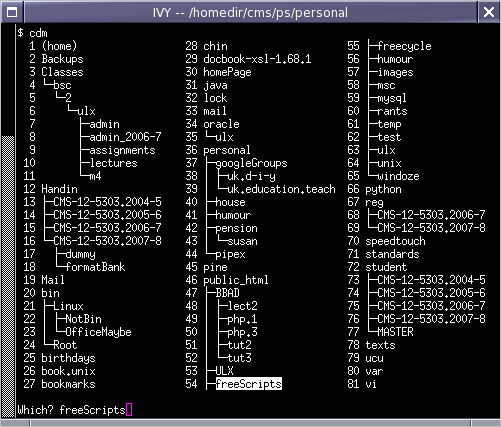Click entry 8 admin_2006-7
This screenshot has width=501, height=427.
click(125, 137)
